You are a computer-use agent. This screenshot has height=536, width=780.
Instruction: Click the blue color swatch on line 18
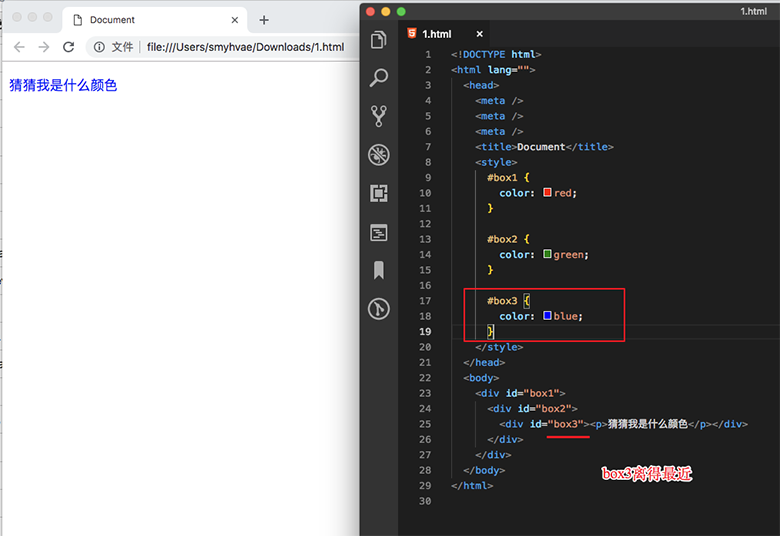(547, 316)
